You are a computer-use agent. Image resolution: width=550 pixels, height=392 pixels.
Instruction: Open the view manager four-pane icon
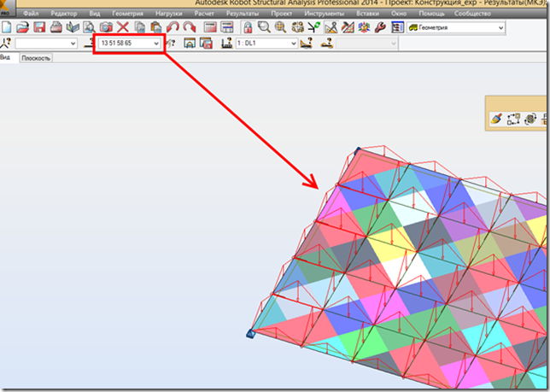point(297,27)
